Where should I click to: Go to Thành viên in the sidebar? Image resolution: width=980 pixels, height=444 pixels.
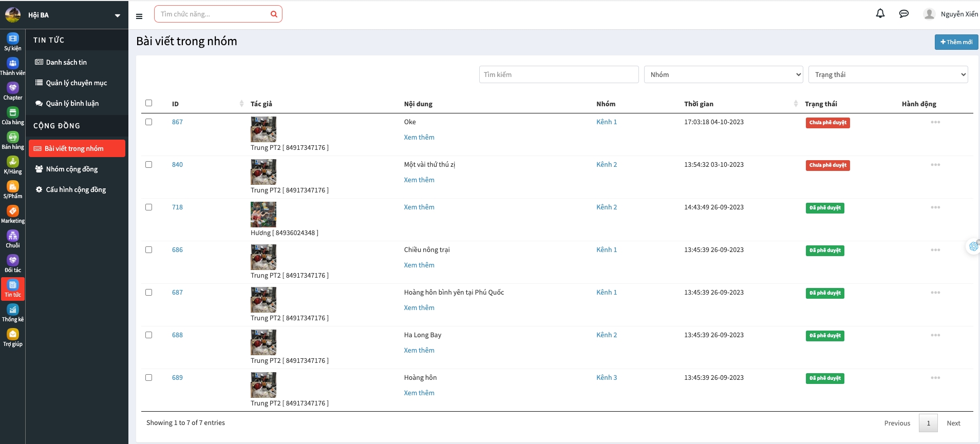(13, 66)
